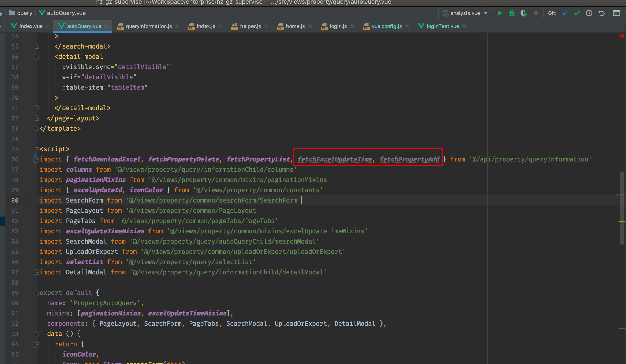
Task: Click the grey stop button
Action: point(536,13)
